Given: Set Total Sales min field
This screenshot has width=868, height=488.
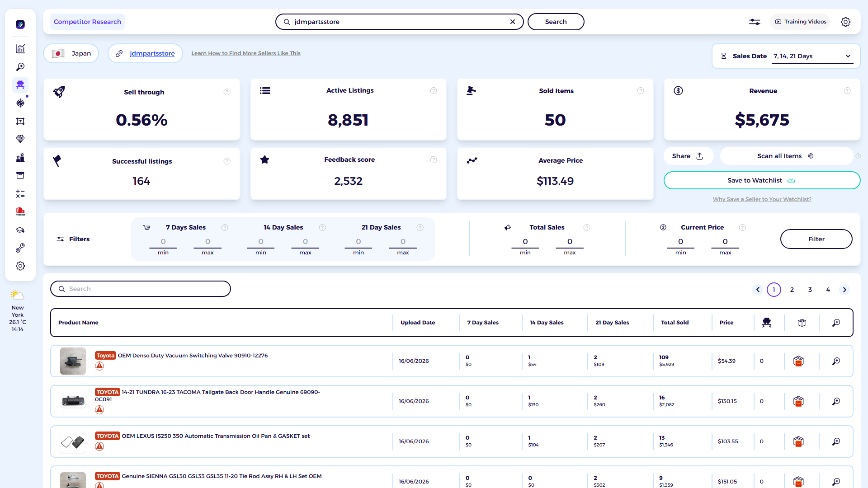Looking at the screenshot, I should (525, 242).
